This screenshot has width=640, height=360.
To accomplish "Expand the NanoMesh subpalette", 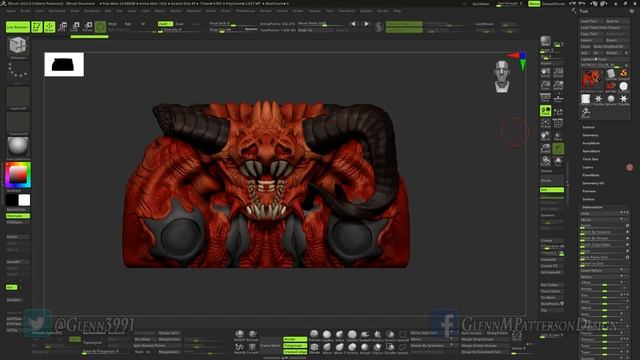I will tap(591, 151).
